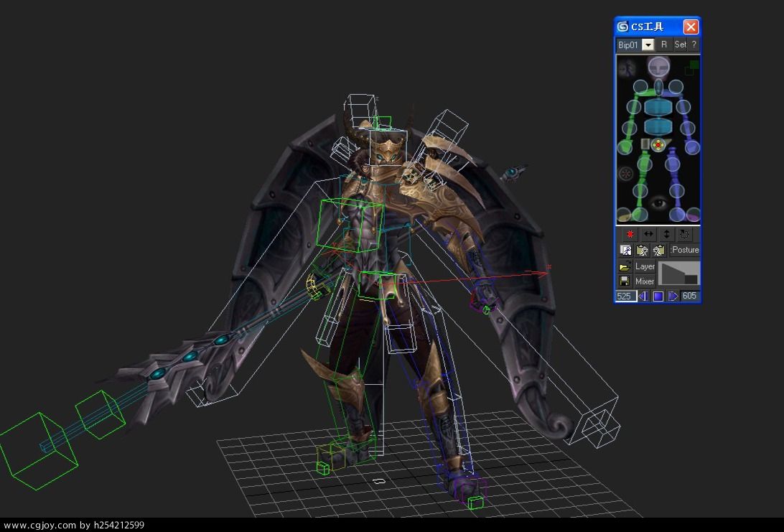Click the red star key tool

[630, 234]
